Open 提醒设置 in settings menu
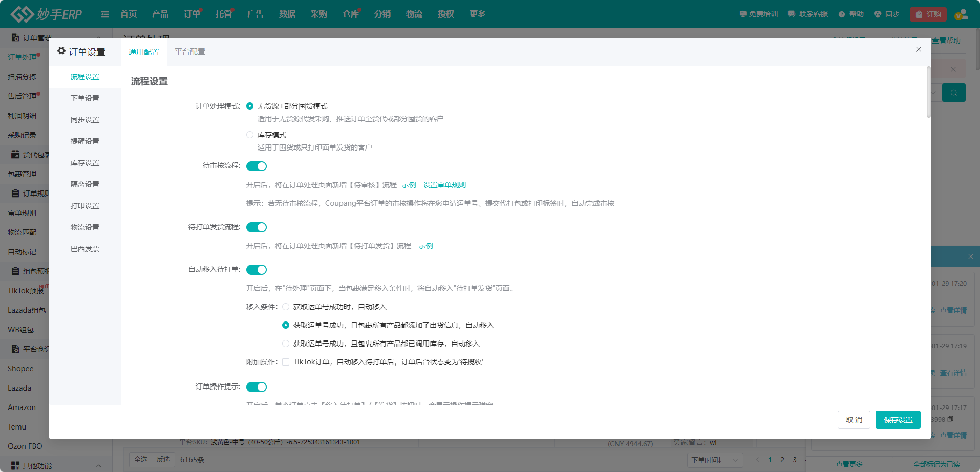The width and height of the screenshot is (980, 472). point(85,141)
